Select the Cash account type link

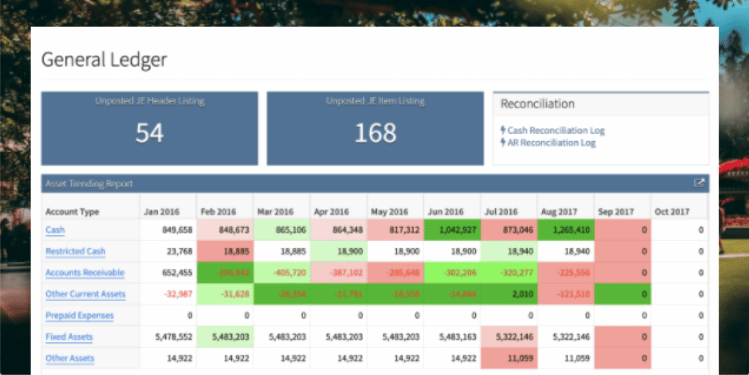(x=55, y=230)
